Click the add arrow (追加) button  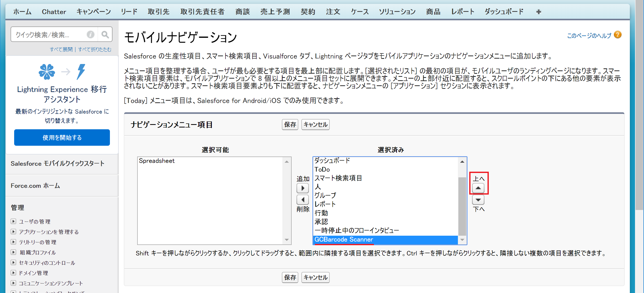(303, 188)
